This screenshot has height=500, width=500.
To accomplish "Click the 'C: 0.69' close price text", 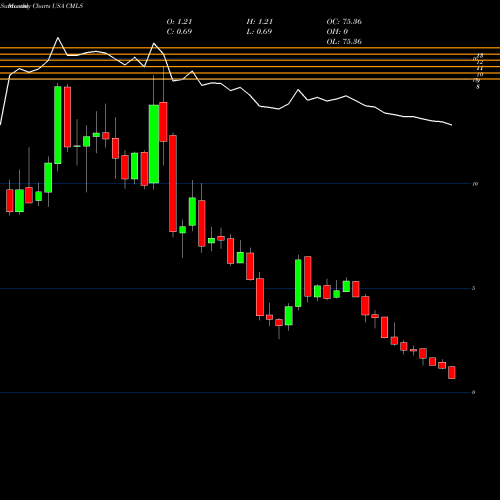I will pyautogui.click(x=179, y=32).
